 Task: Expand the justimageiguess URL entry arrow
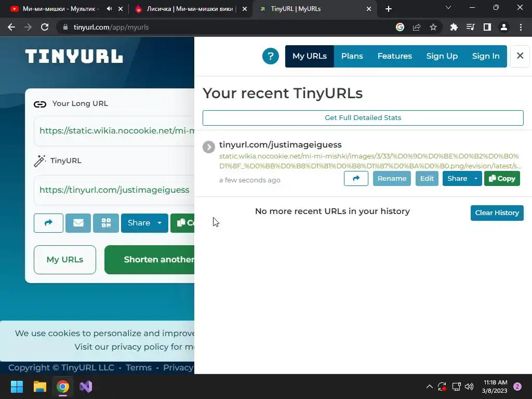pyautogui.click(x=209, y=147)
